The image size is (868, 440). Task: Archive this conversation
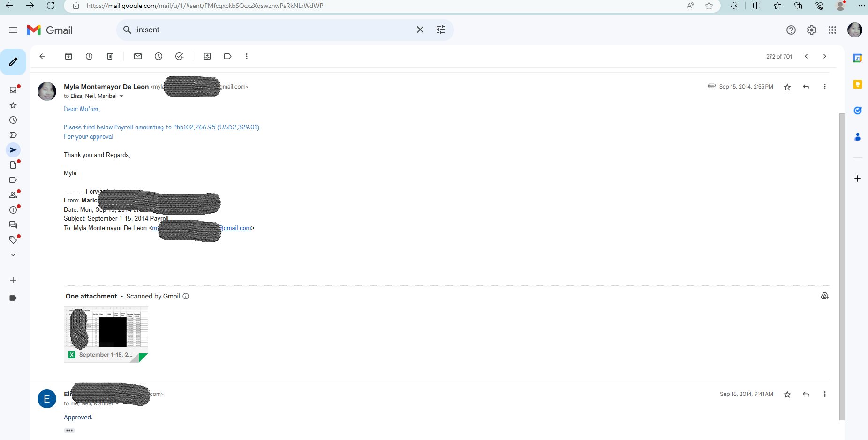click(x=68, y=56)
